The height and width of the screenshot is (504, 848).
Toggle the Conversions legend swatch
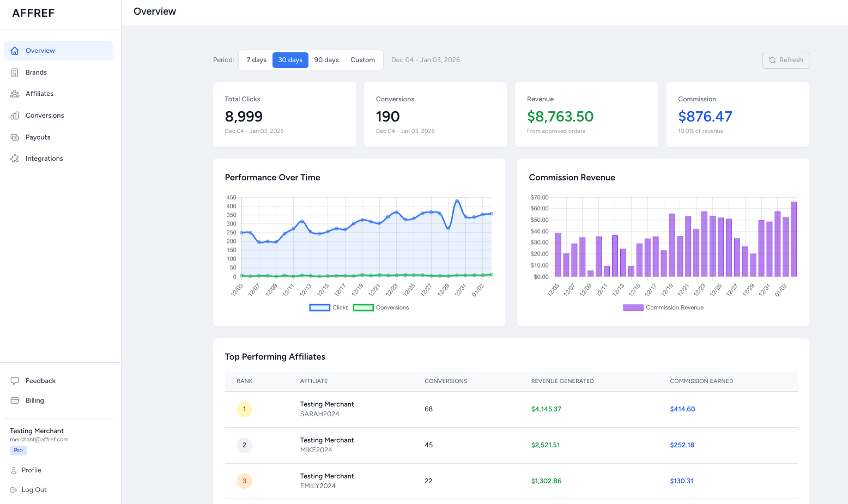tap(363, 308)
